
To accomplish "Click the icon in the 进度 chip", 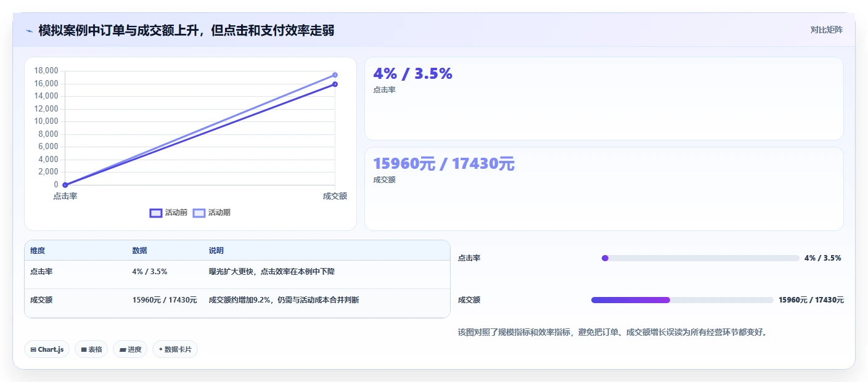I will (x=123, y=350).
